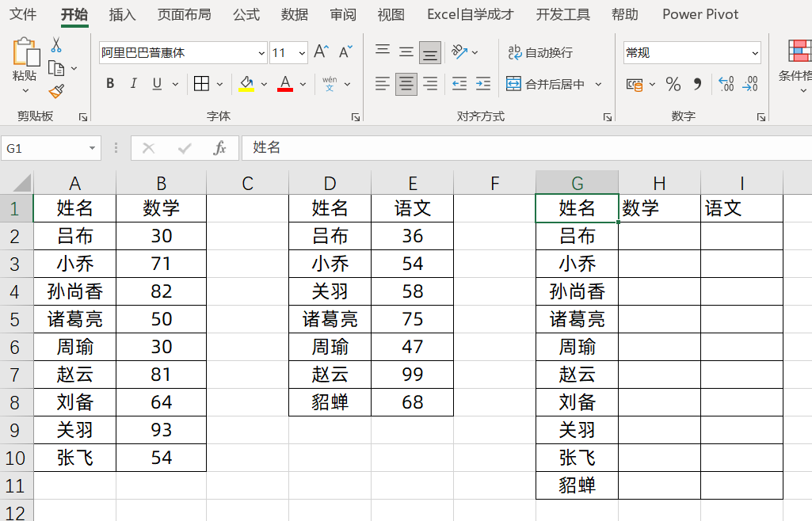
Task: Click the text orientation icon
Action: coord(459,51)
